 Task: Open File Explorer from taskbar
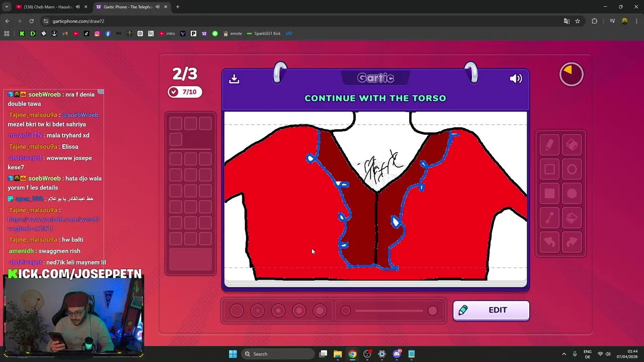(338, 354)
